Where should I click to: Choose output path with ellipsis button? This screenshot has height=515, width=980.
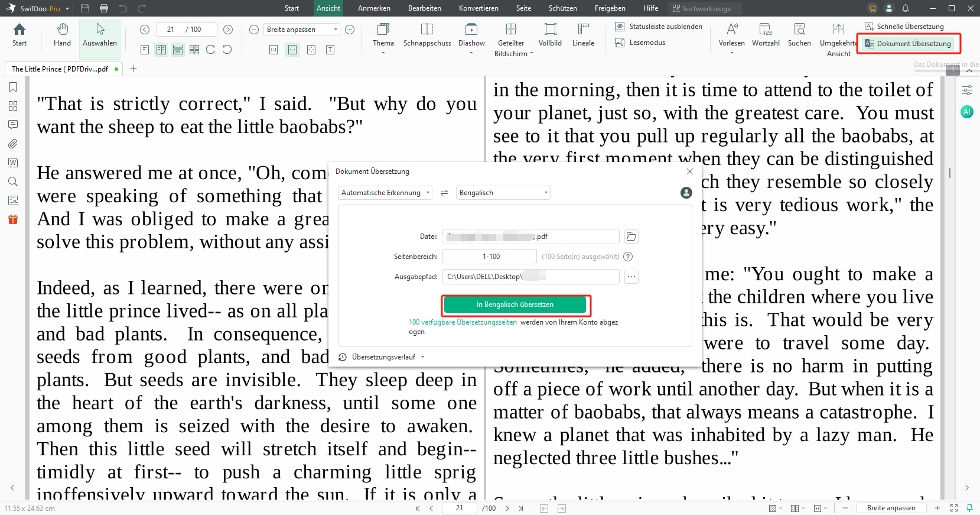(631, 277)
